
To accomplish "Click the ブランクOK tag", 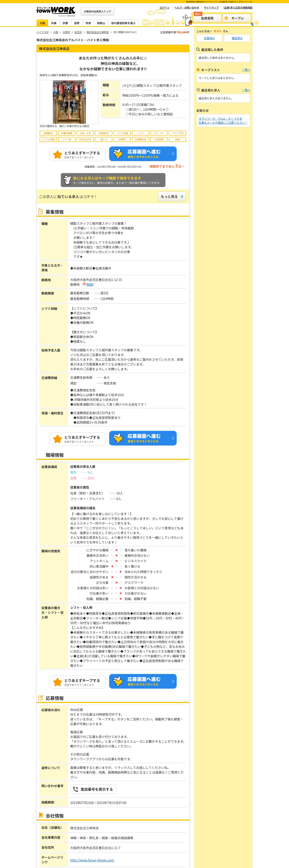I will coord(178,133).
